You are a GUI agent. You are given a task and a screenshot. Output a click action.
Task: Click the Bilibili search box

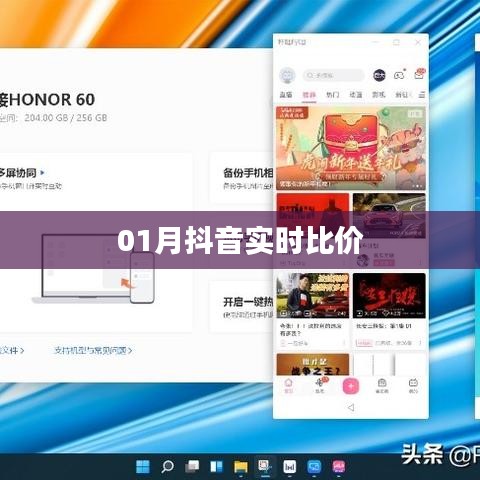click(x=333, y=75)
